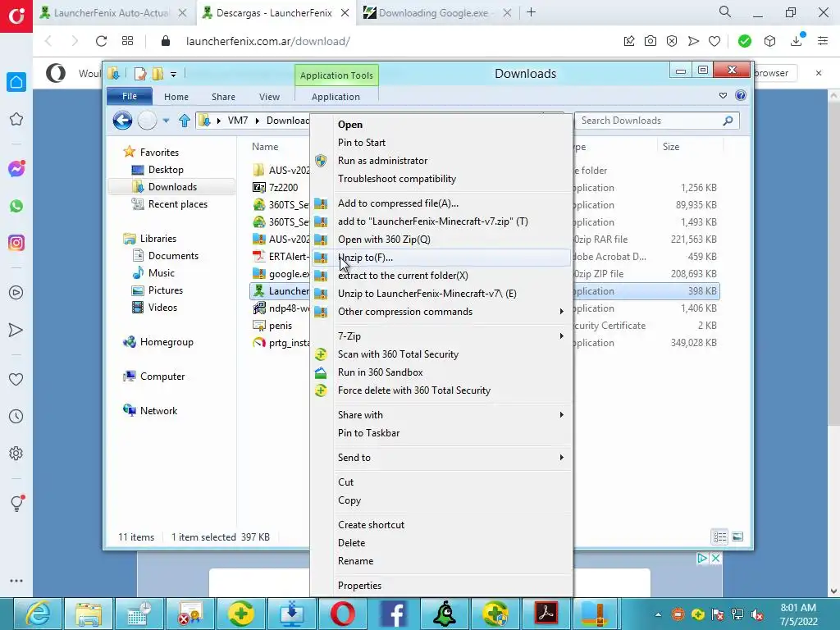Image resolution: width=840 pixels, height=630 pixels.
Task: Select the prtg_insta file row
Action: [x=281, y=343]
